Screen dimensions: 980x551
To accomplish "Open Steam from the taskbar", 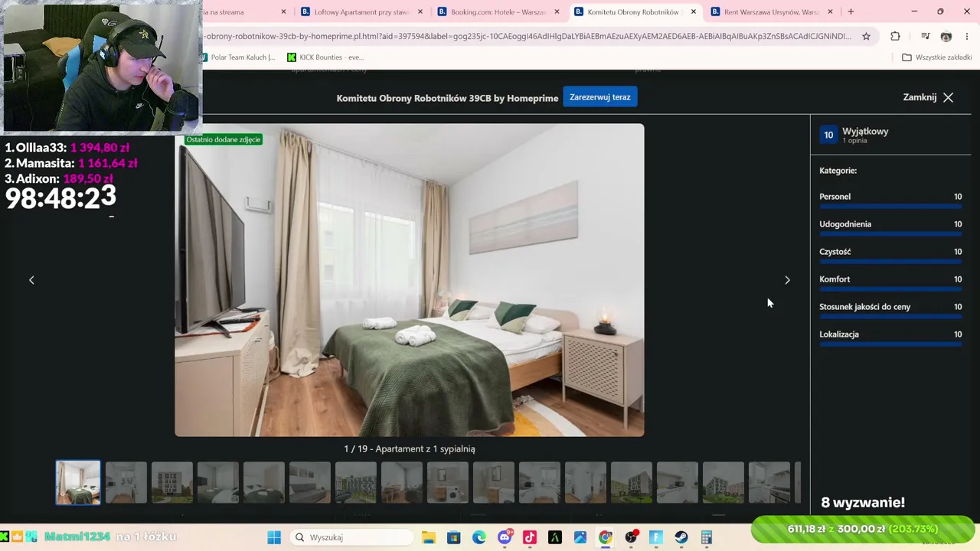I will (x=681, y=537).
